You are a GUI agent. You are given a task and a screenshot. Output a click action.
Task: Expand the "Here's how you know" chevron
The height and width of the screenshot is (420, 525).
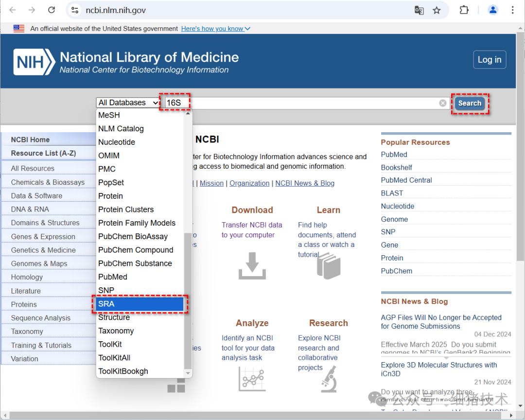[x=247, y=29]
